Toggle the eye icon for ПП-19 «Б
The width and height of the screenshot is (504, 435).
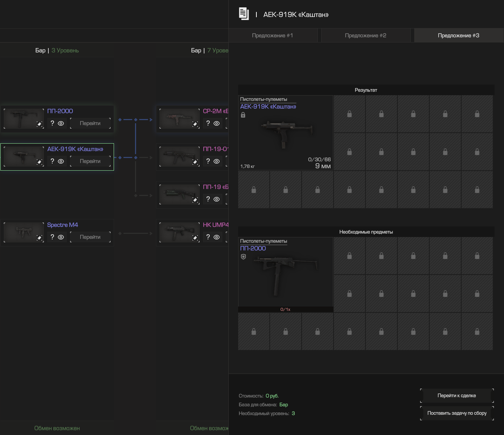pos(216,199)
